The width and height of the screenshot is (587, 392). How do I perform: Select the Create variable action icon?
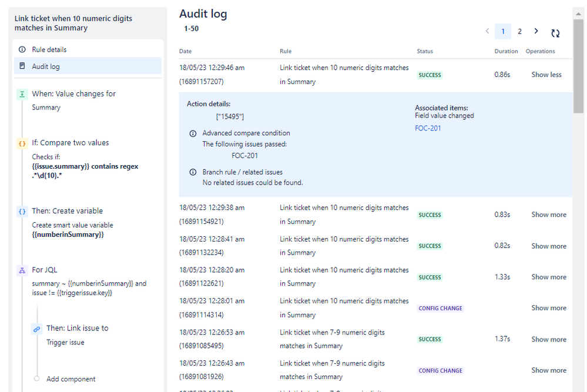point(22,212)
